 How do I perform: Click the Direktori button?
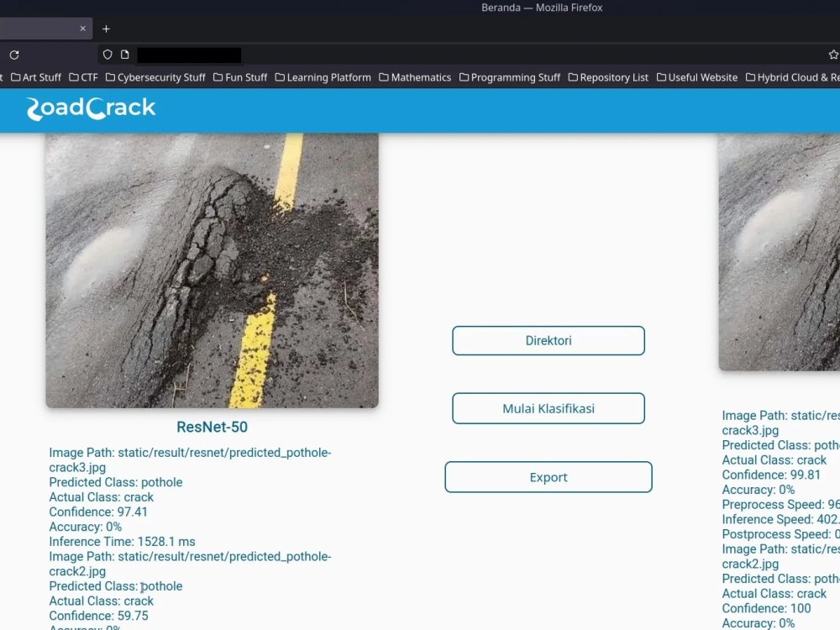(548, 341)
